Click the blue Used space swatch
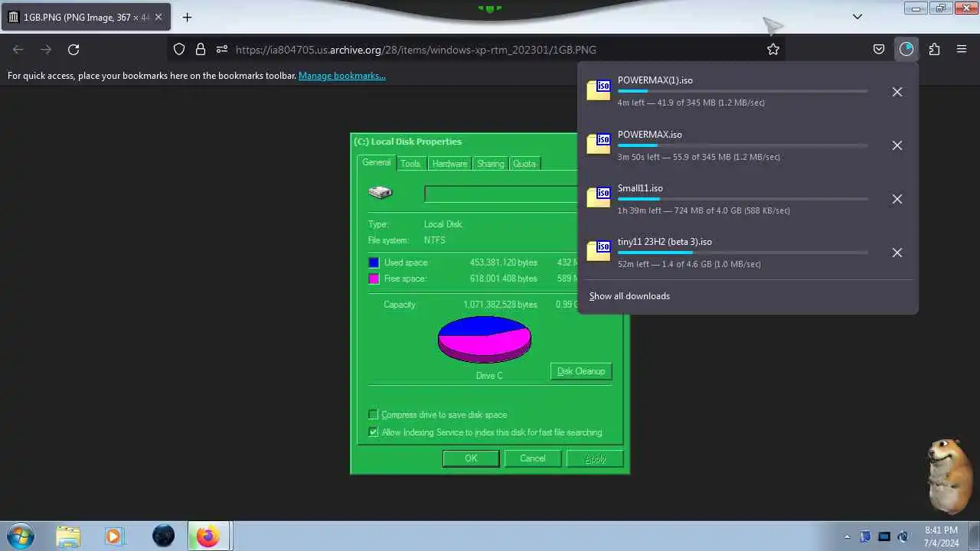Viewport: 980px width, 551px height. [374, 262]
